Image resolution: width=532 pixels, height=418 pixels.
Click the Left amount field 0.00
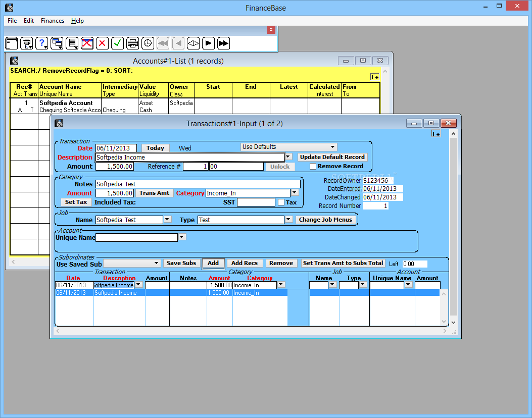[x=415, y=264]
